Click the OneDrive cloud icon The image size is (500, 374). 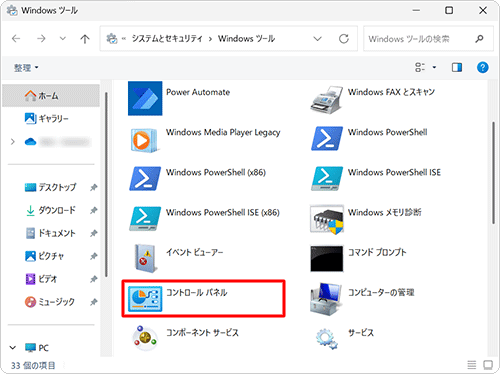click(x=30, y=142)
